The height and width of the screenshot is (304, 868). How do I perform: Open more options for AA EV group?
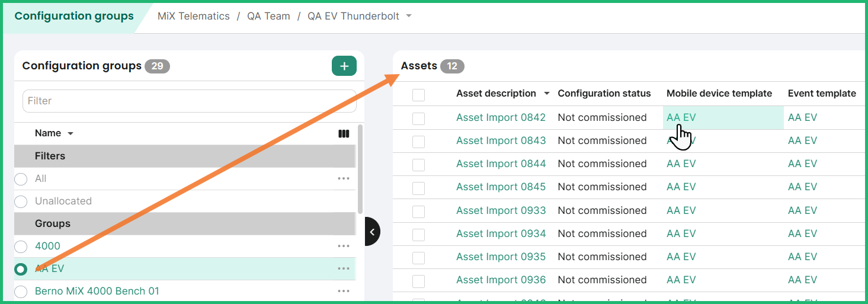(x=344, y=268)
